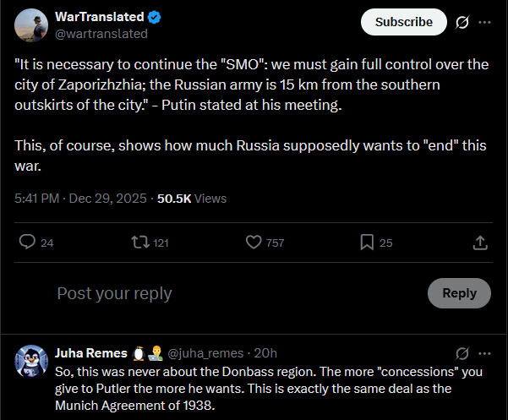Open Juha Remes penguin avatar
Viewport: 508px width, 420px height.
(x=31, y=361)
